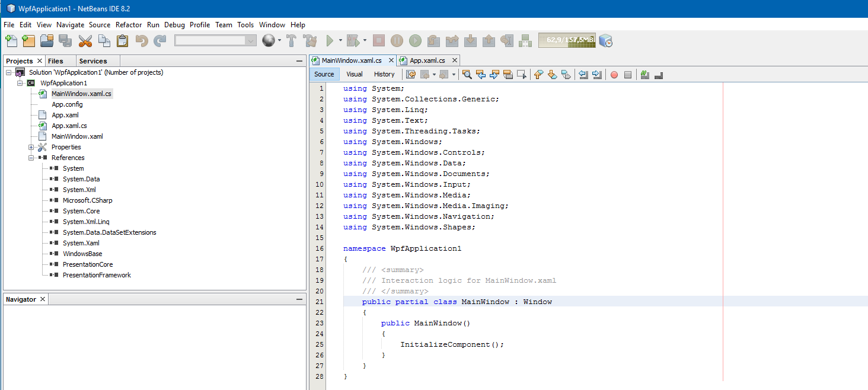Expand the Properties tree node
Image resolution: width=868 pixels, height=390 pixels.
(31, 147)
